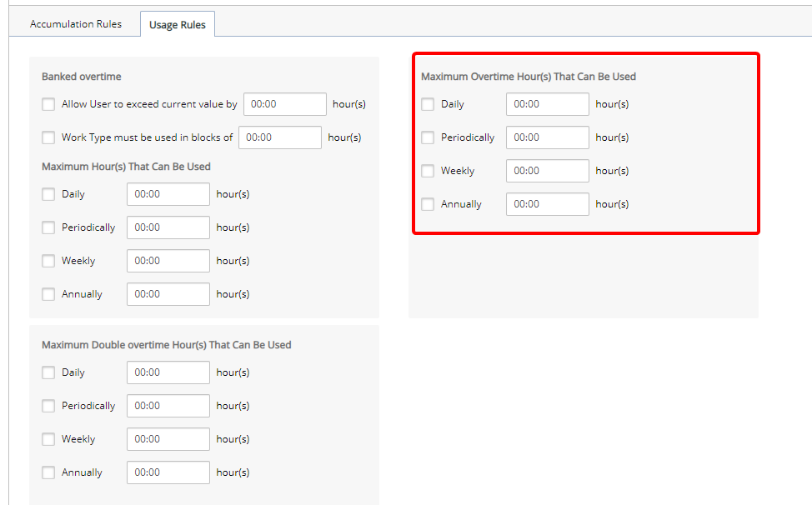Check Periodically in Maximum Overtime Hour(s) section
This screenshot has height=505, width=812.
coord(428,137)
